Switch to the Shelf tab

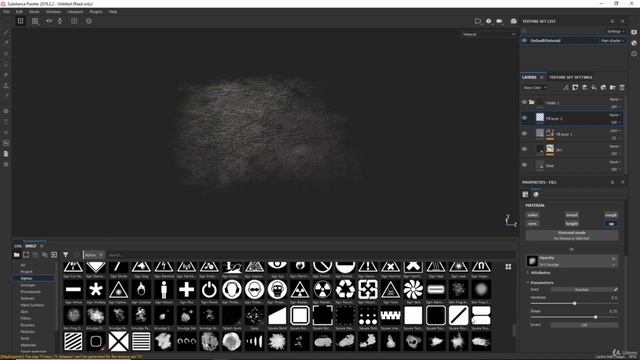coord(31,246)
